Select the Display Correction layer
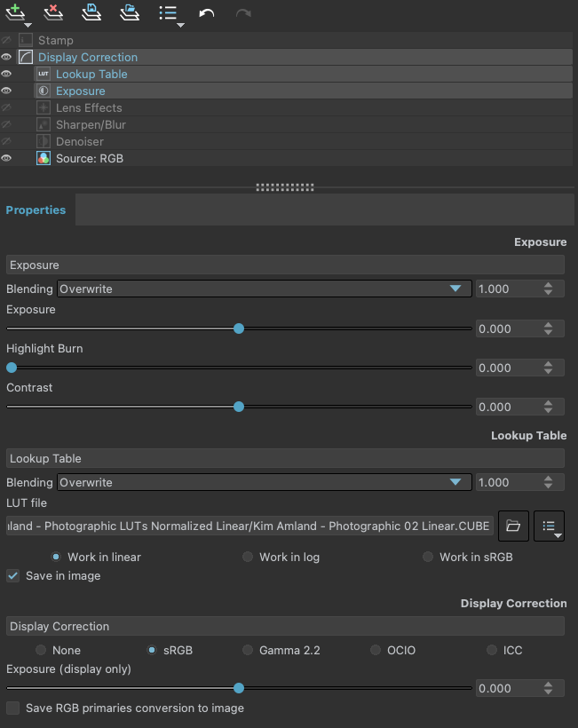 click(87, 57)
